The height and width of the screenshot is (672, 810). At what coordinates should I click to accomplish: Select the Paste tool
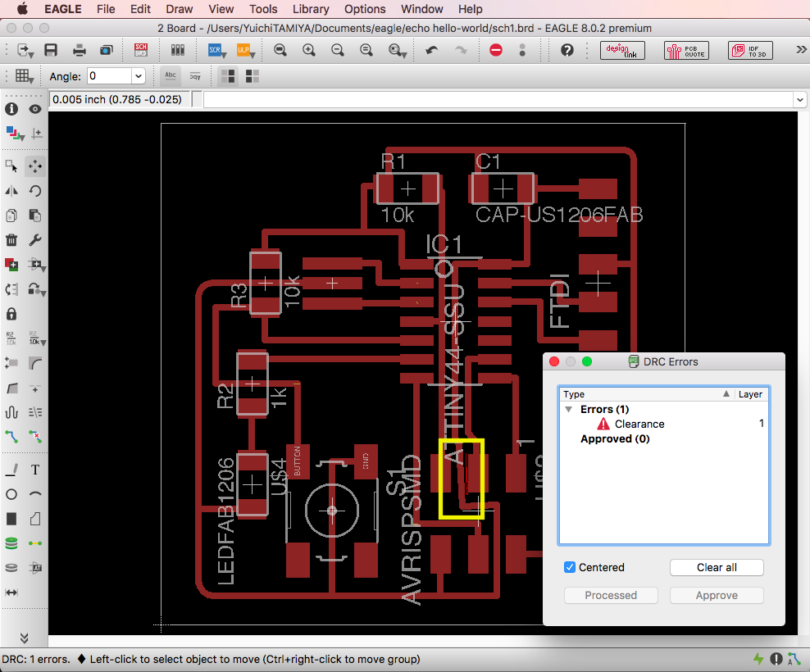coord(35,216)
